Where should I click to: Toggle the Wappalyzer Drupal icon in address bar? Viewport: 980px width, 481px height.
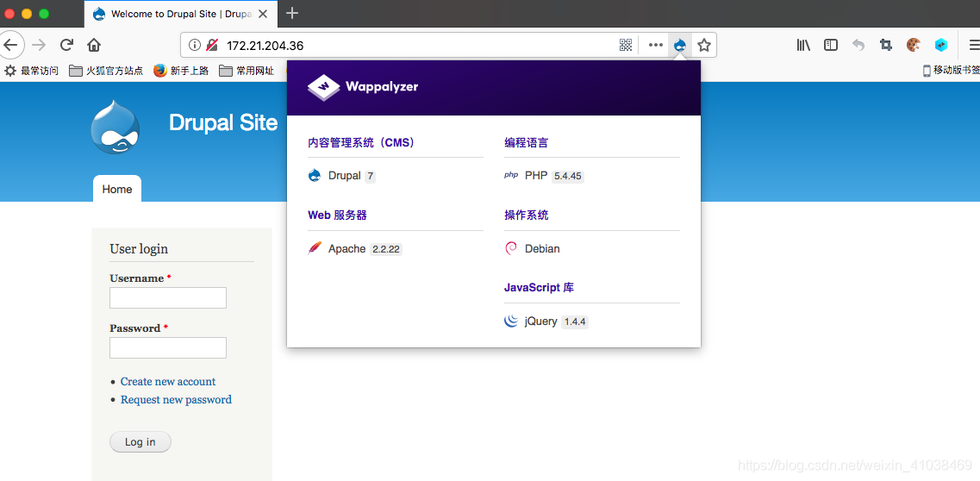[x=680, y=45]
